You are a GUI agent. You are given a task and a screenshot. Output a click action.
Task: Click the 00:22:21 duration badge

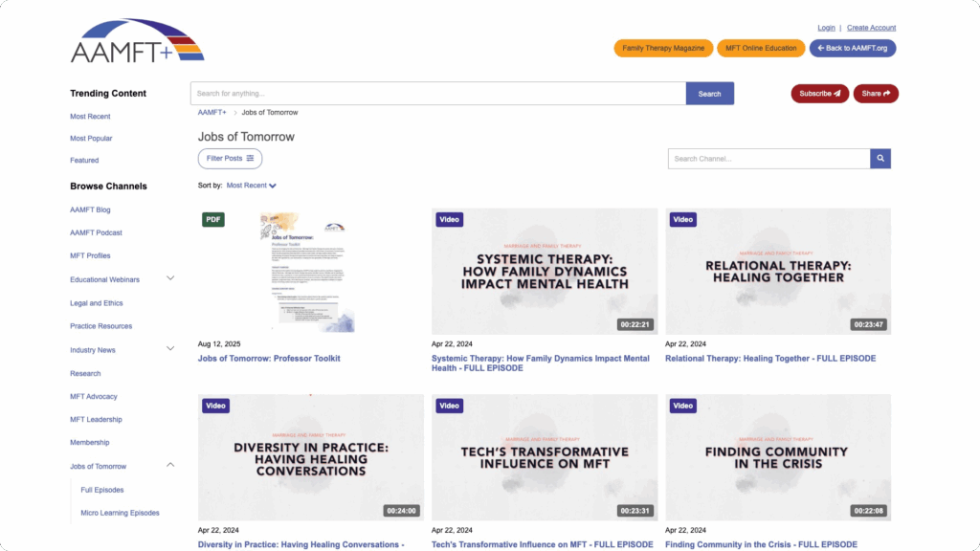coord(635,324)
